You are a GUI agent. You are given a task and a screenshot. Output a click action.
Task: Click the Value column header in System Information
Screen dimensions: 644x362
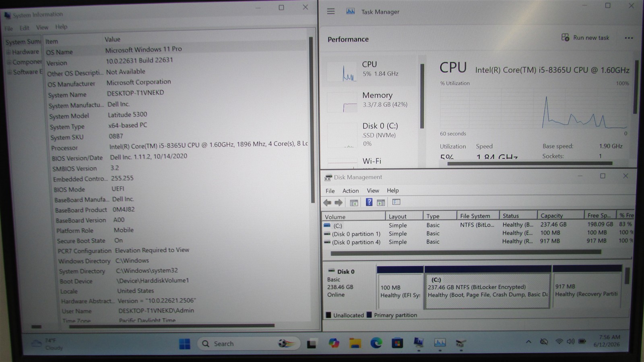pyautogui.click(x=204, y=39)
